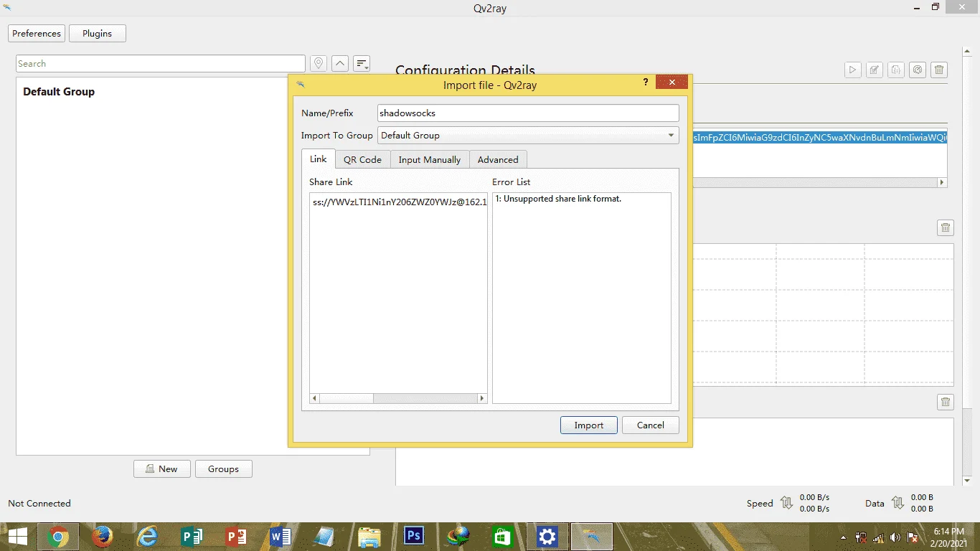The height and width of the screenshot is (551, 980).
Task: Show hidden system tray icons
Action: pos(844,537)
